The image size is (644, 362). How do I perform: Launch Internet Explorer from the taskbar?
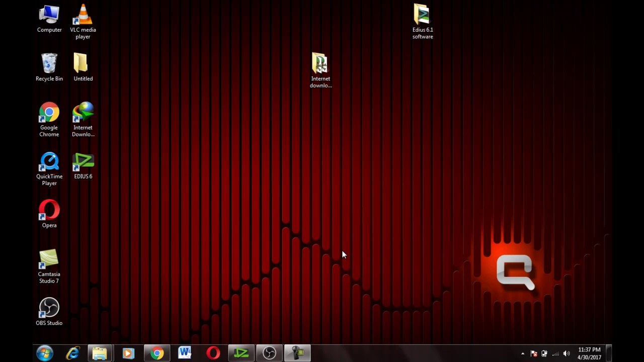pos(73,353)
